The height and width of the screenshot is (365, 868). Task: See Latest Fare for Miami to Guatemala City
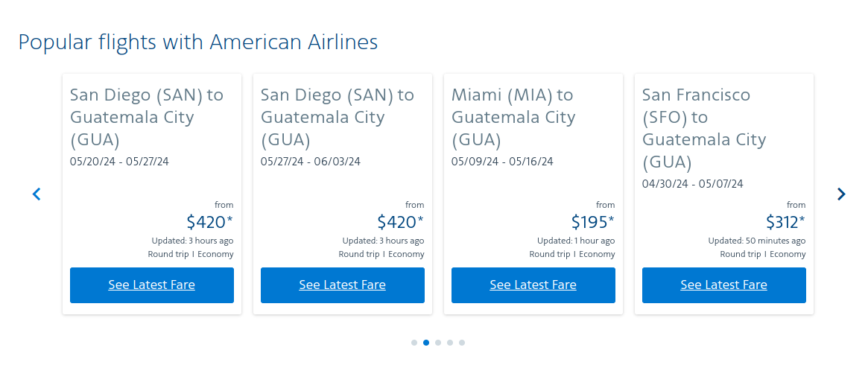[533, 285]
